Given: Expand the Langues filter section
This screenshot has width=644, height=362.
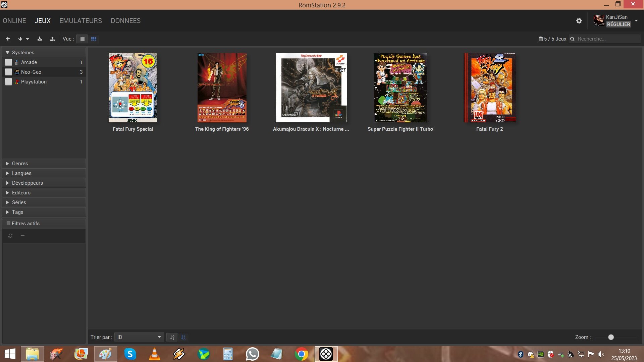Looking at the screenshot, I should (x=44, y=173).
